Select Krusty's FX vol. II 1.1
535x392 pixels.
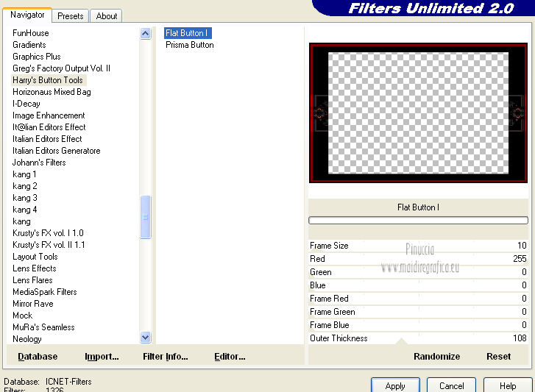coord(49,245)
